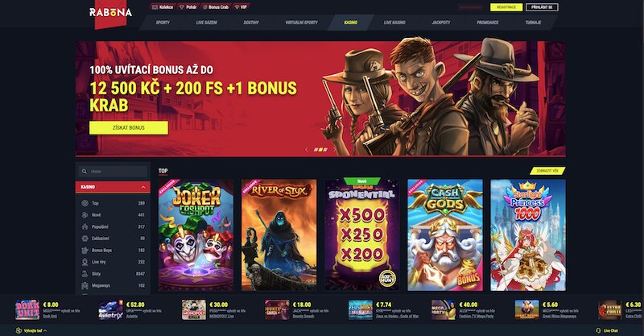The height and width of the screenshot is (336, 644).
Task: Click the Získat Bonus button
Action: (129, 128)
